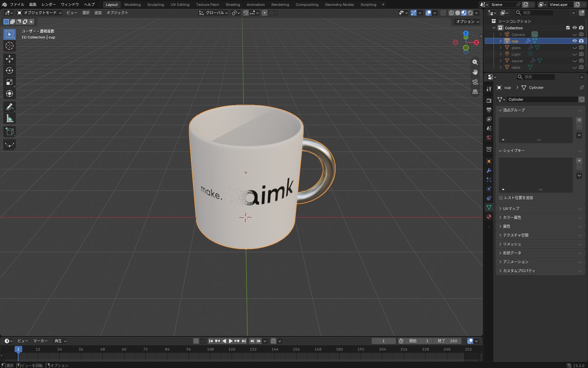Select the Measure tool
This screenshot has height=368, width=588.
[x=10, y=119]
